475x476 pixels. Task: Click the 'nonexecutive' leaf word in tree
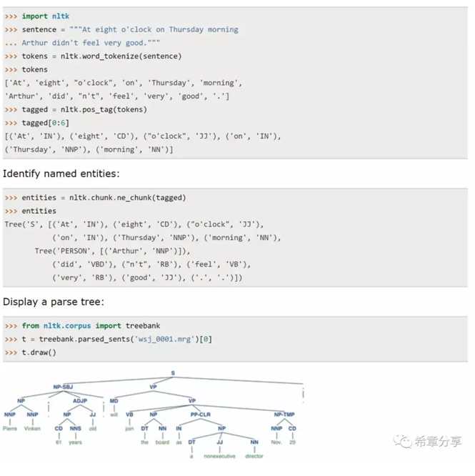[x=219, y=456]
